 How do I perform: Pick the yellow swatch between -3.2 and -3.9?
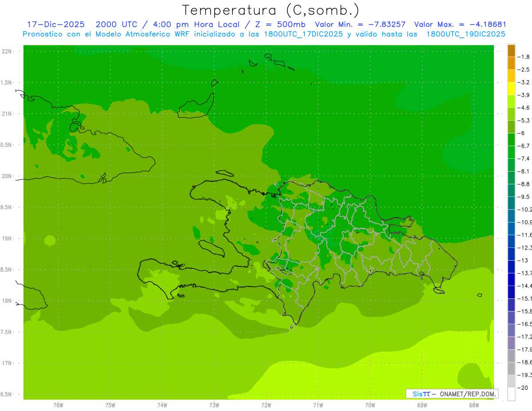pos(511,89)
